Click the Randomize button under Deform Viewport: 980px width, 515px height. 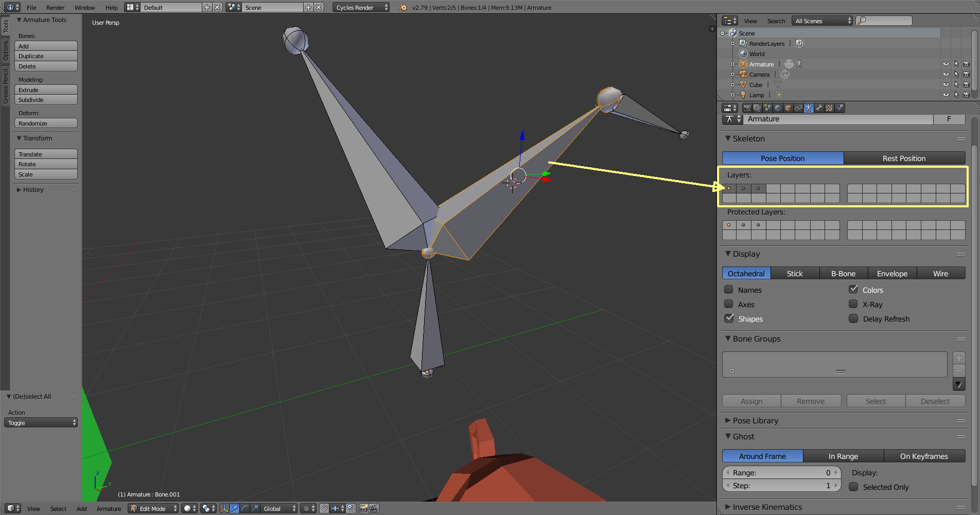point(46,123)
